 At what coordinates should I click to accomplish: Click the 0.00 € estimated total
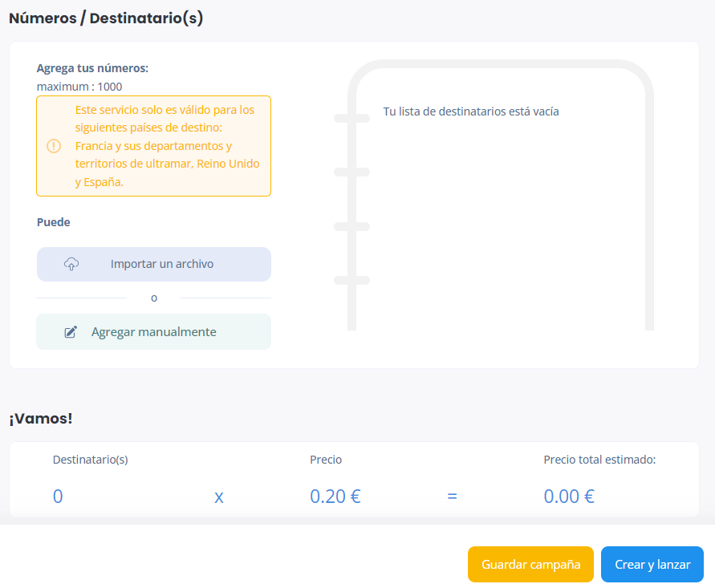568,497
